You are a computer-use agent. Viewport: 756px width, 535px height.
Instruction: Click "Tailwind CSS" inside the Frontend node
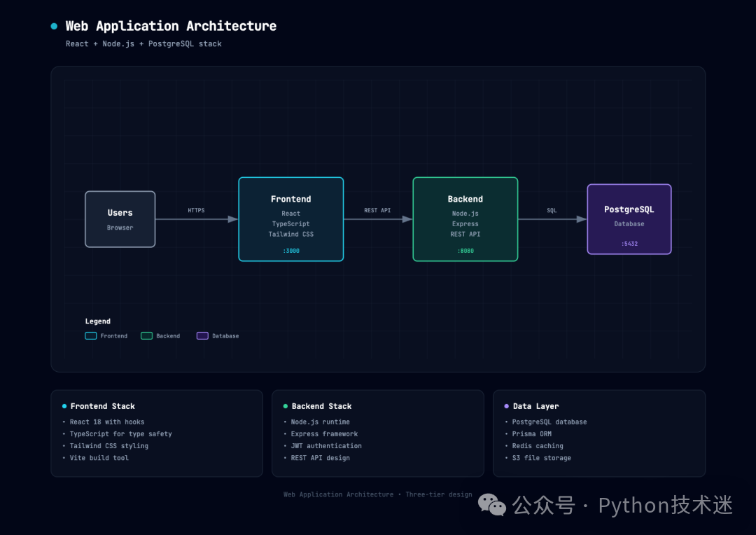291,234
